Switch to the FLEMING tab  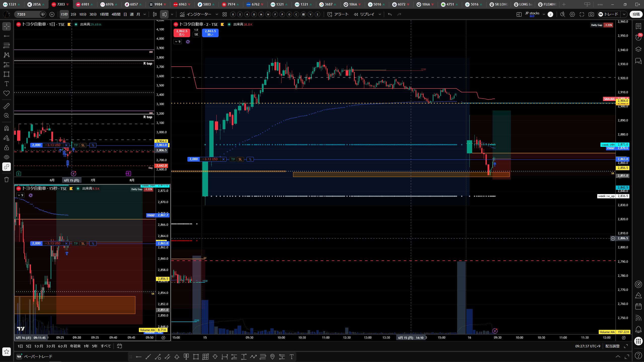pos(548,4)
